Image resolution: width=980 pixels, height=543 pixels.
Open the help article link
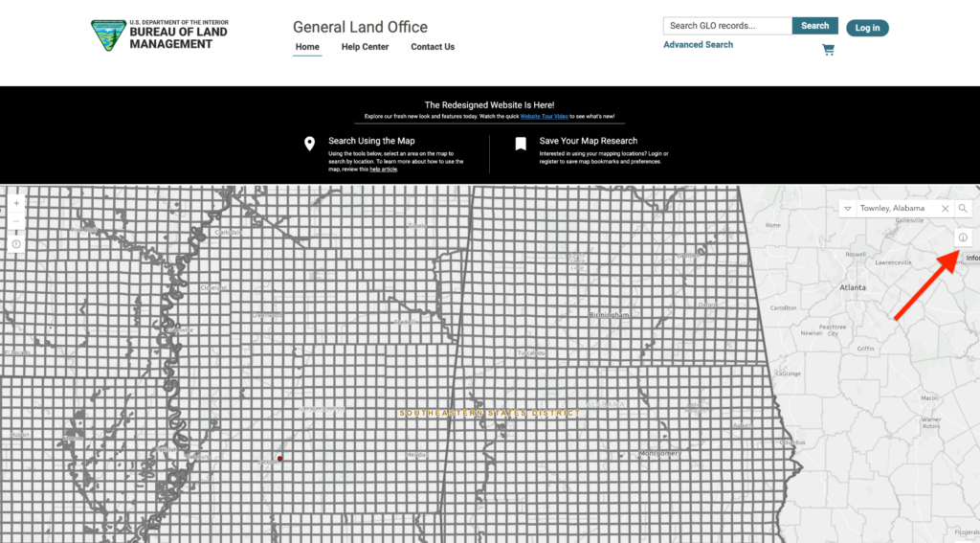click(383, 169)
